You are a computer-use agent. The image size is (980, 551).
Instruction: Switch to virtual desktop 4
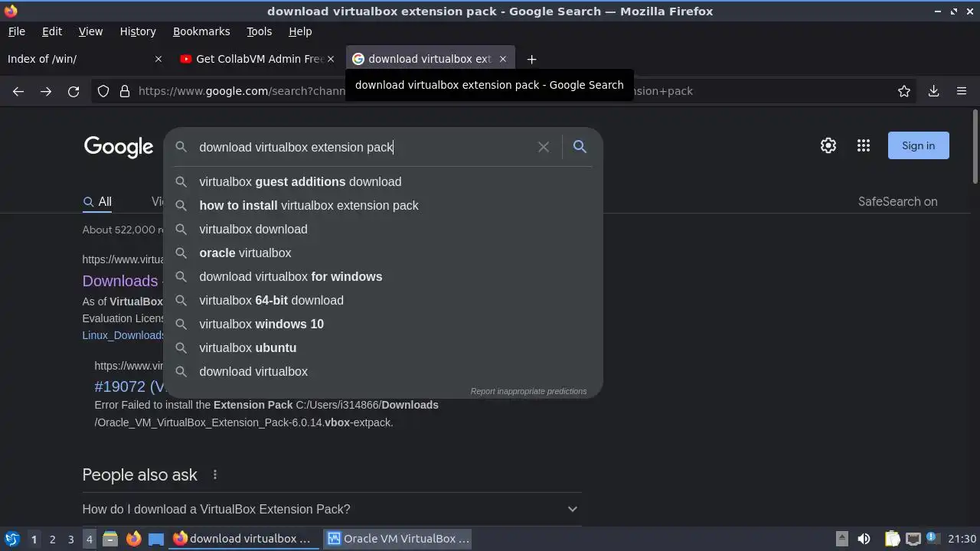89,539
